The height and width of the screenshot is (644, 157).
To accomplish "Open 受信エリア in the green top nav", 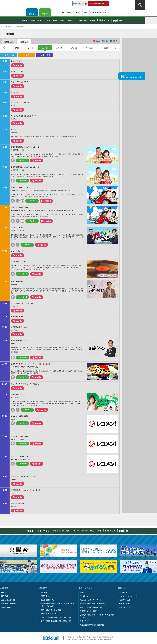I will [x=104, y=20].
